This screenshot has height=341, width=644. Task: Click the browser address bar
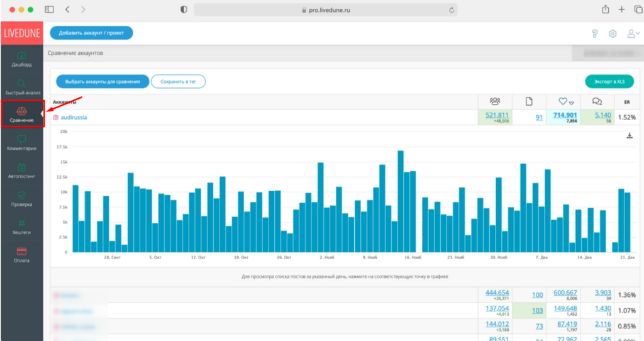tap(325, 9)
